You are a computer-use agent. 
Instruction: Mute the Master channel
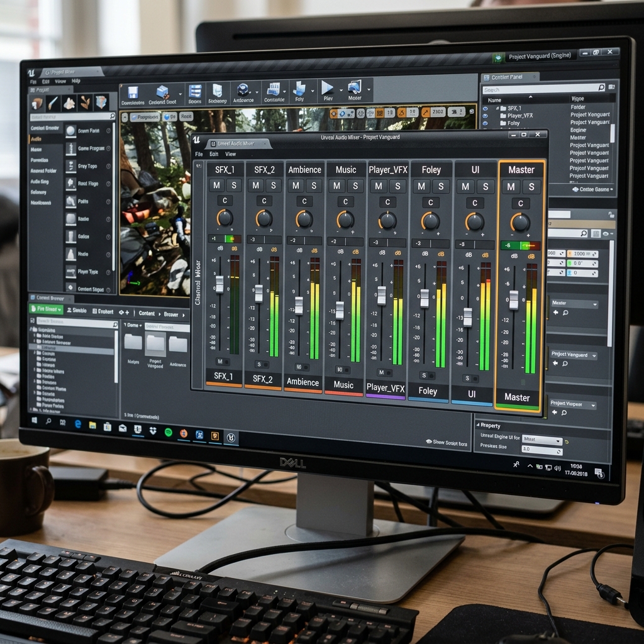(511, 187)
